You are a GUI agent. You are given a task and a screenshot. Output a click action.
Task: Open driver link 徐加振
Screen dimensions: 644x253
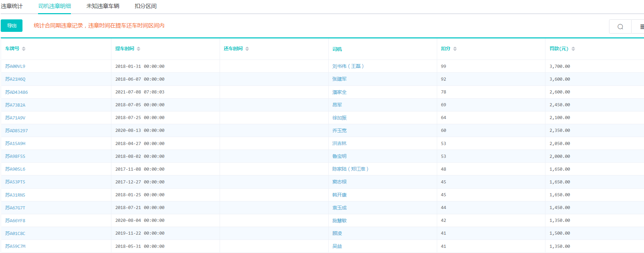339,118
